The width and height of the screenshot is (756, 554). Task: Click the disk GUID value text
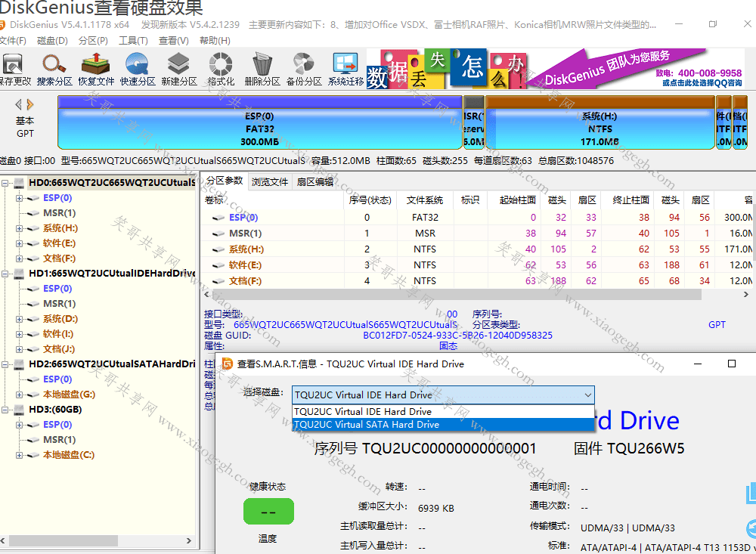tap(457, 336)
